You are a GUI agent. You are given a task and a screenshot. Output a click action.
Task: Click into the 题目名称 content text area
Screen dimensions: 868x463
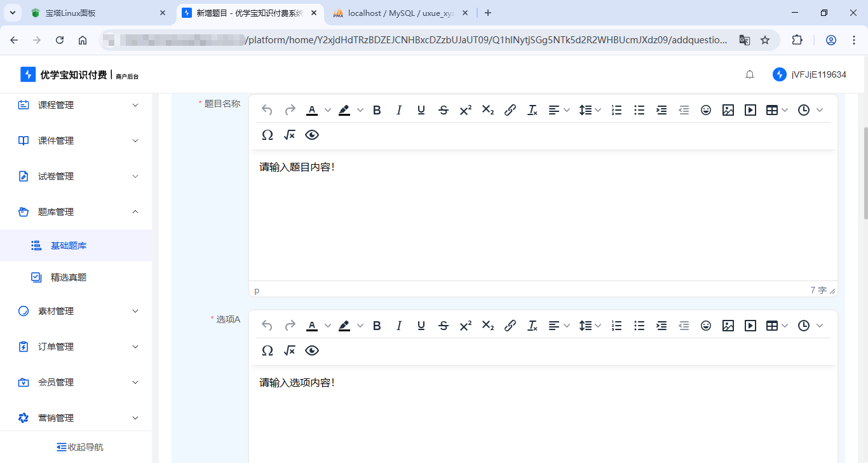coord(543,216)
